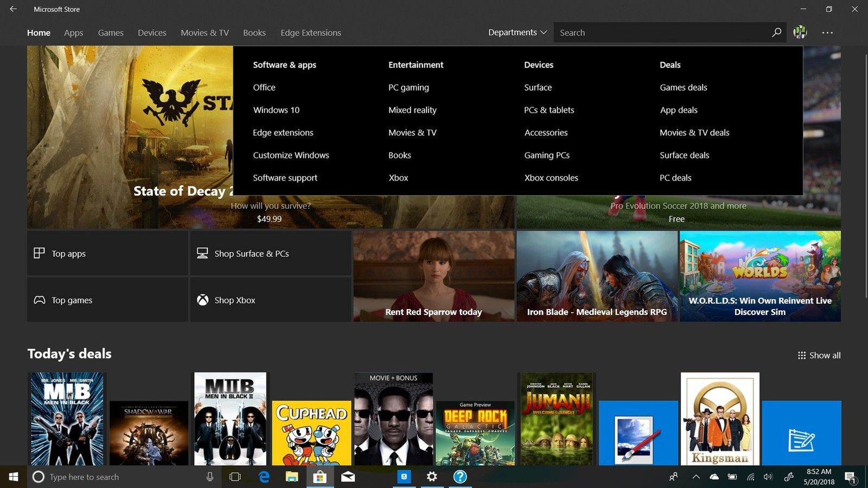Open the Departments dropdown
This screenshot has height=488, width=868.
point(516,33)
